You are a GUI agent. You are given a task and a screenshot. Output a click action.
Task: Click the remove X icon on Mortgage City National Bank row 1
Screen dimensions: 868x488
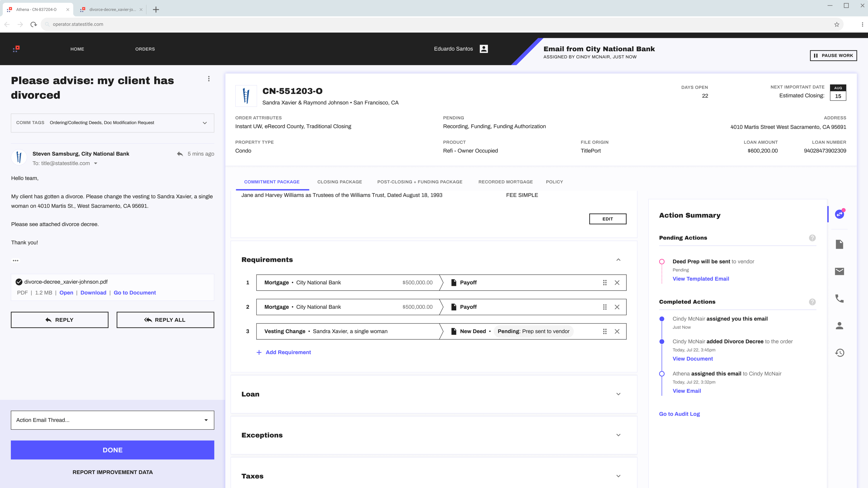click(617, 282)
